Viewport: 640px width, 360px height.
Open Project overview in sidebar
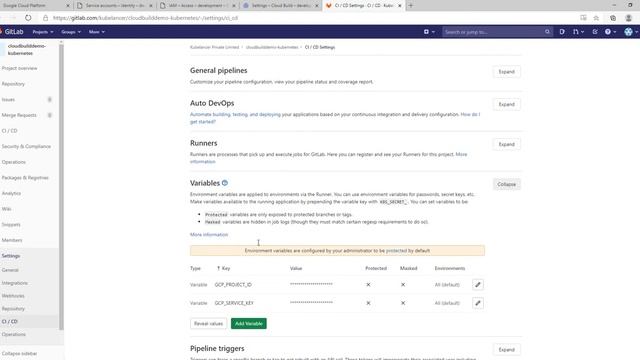tap(19, 68)
